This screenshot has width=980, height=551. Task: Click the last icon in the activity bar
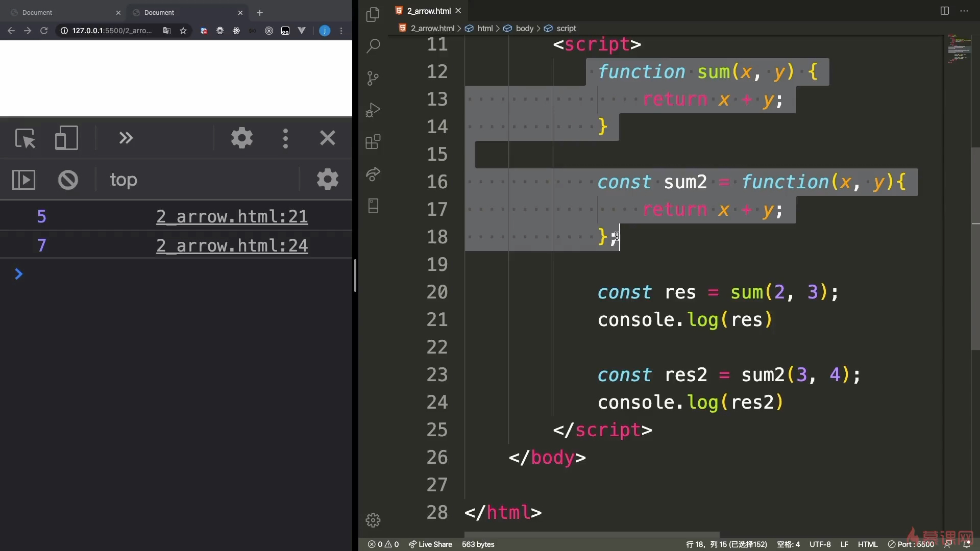click(373, 206)
